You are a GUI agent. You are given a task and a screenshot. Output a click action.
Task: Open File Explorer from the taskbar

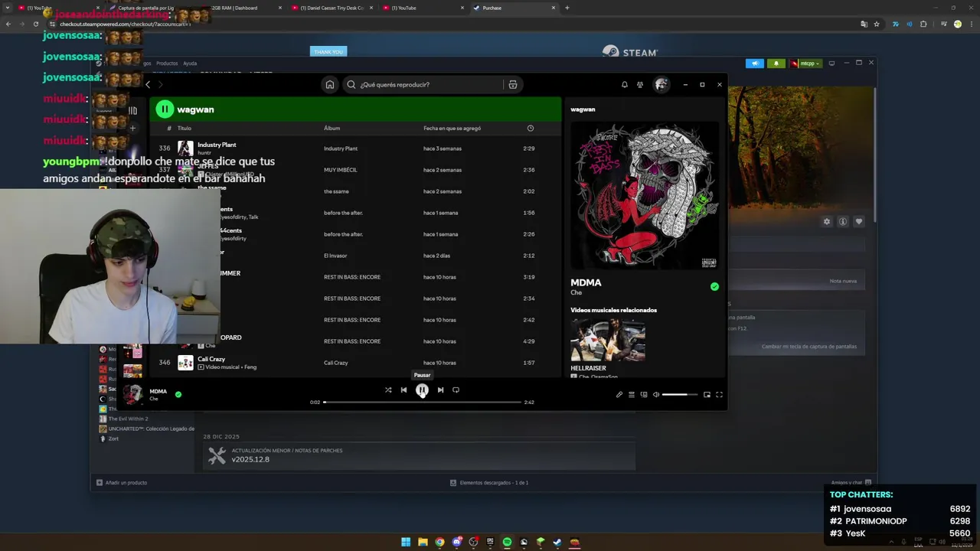tap(423, 543)
